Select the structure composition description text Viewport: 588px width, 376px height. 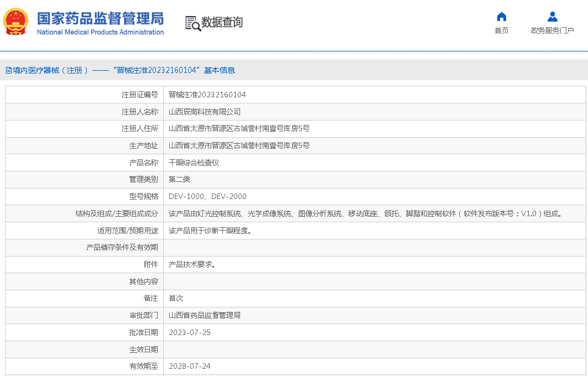coord(365,213)
